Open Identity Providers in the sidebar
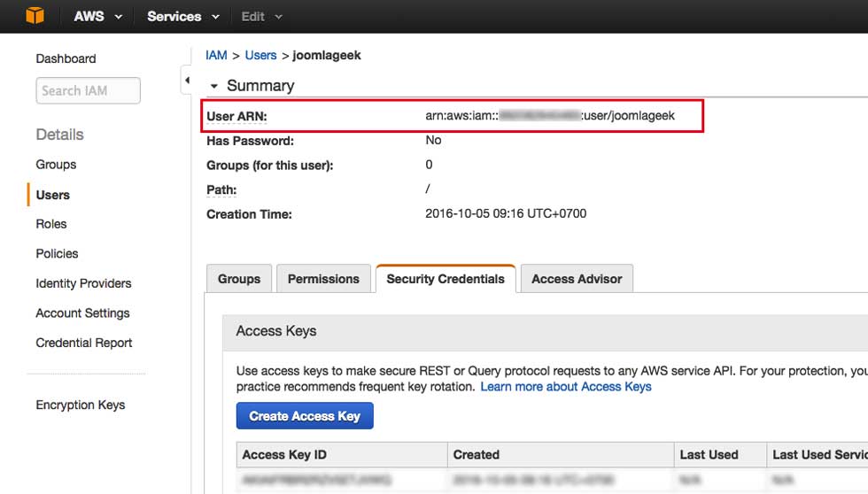The width and height of the screenshot is (868, 494). click(x=83, y=283)
